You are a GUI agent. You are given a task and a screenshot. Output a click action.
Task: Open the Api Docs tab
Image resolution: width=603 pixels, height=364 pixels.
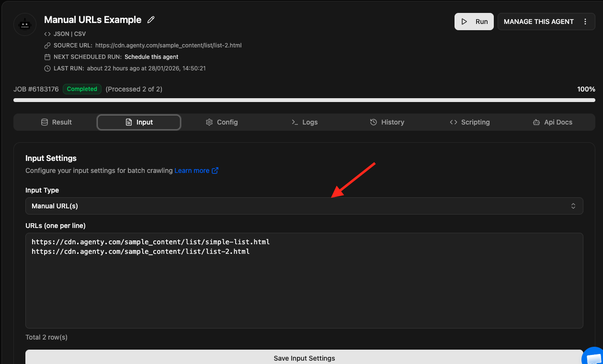552,122
